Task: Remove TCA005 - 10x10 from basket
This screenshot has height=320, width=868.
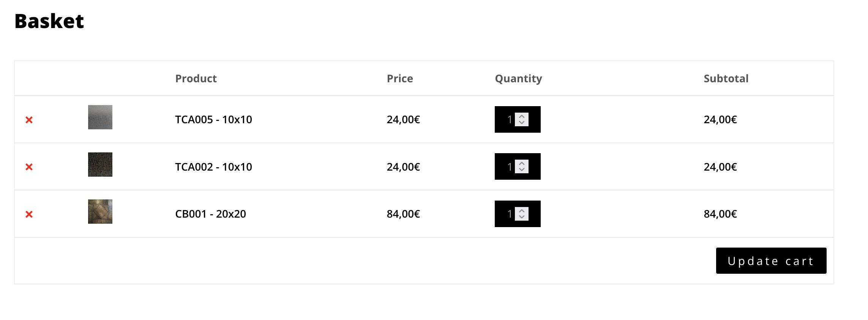Action: coord(29,120)
